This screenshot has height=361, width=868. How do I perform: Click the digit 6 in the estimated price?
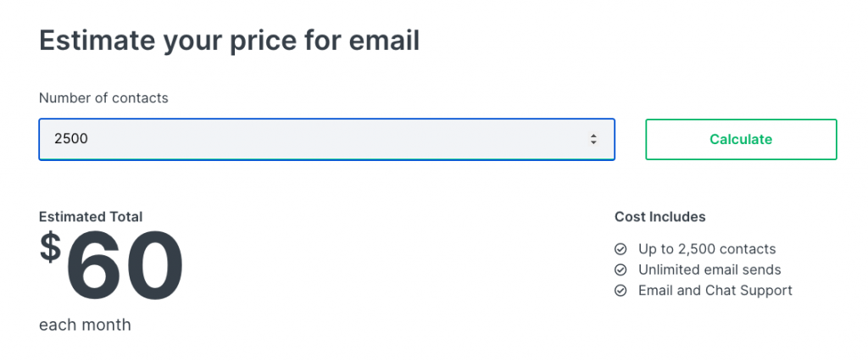(96, 265)
